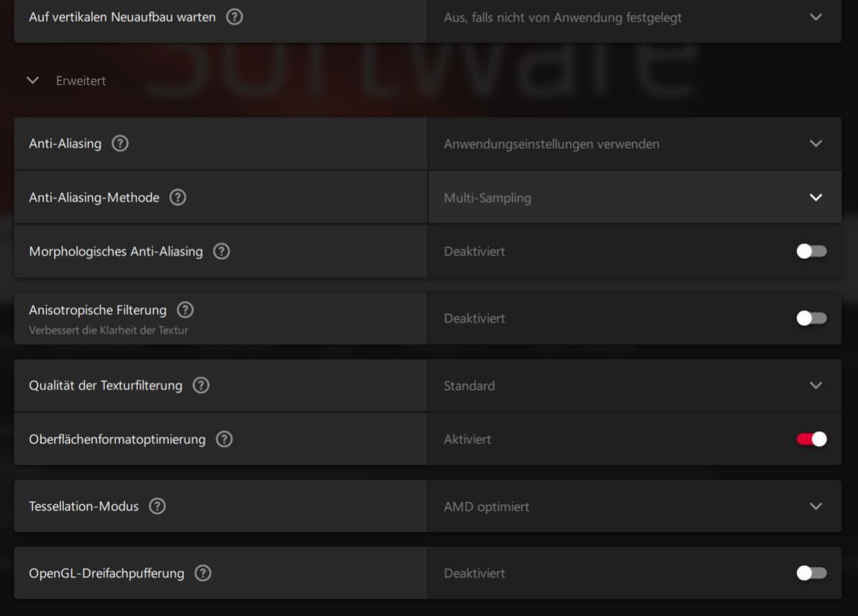View help for Anisotropische Filterung
The image size is (858, 616).
(x=185, y=309)
